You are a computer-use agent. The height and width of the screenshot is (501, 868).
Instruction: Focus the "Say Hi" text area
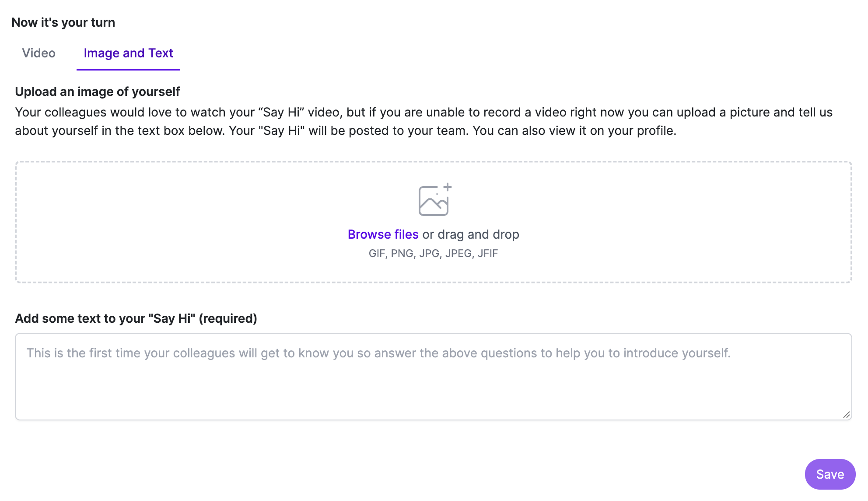click(x=433, y=377)
